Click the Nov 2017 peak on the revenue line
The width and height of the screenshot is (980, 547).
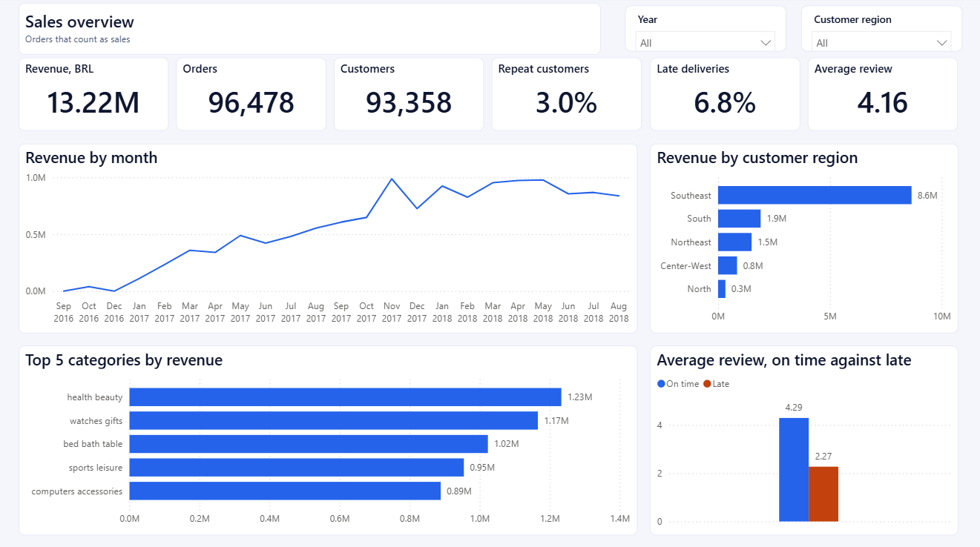click(392, 179)
